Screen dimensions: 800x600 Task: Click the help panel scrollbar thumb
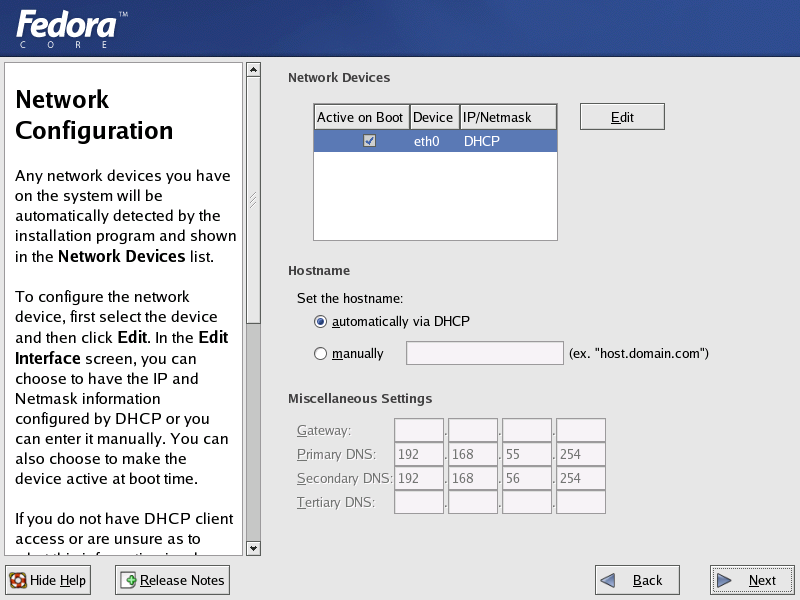(253, 199)
